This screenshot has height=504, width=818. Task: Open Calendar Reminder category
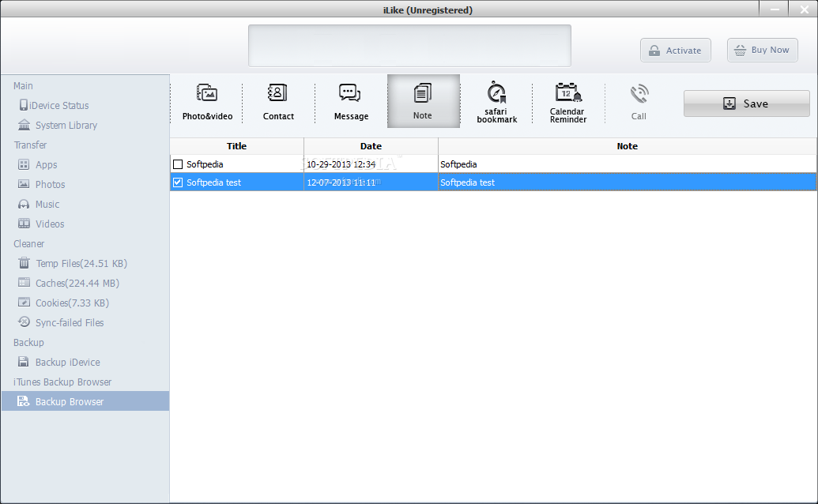pyautogui.click(x=568, y=101)
